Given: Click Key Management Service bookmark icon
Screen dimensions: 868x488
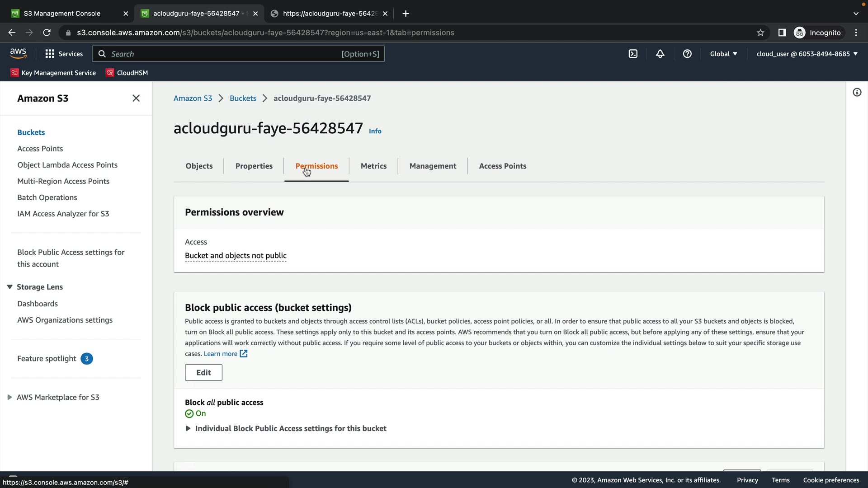Looking at the screenshot, I should pos(14,73).
